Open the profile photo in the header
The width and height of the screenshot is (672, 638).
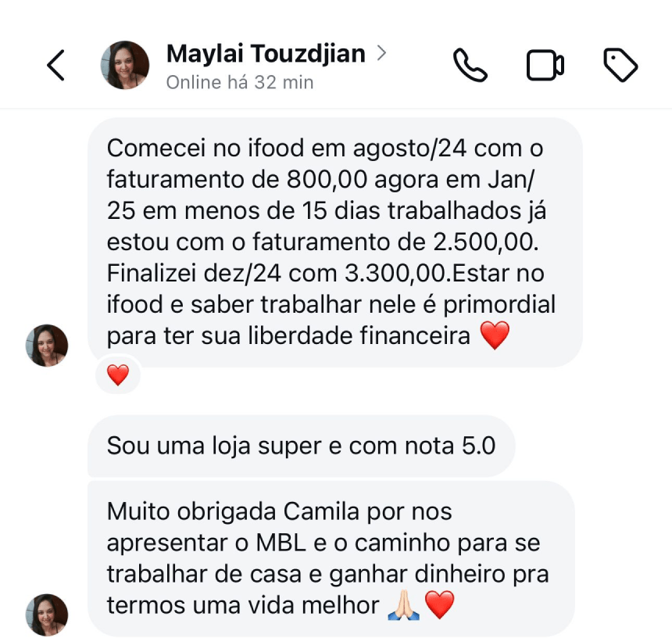pos(125,66)
